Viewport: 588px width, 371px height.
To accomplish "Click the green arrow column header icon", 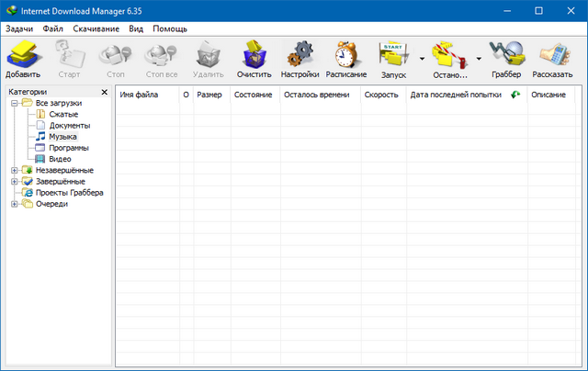I will pos(515,95).
